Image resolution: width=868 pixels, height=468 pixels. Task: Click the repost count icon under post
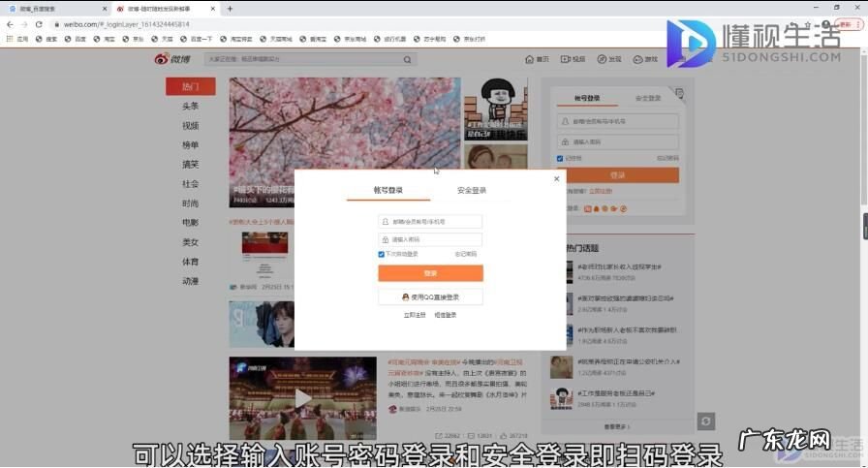click(x=439, y=436)
